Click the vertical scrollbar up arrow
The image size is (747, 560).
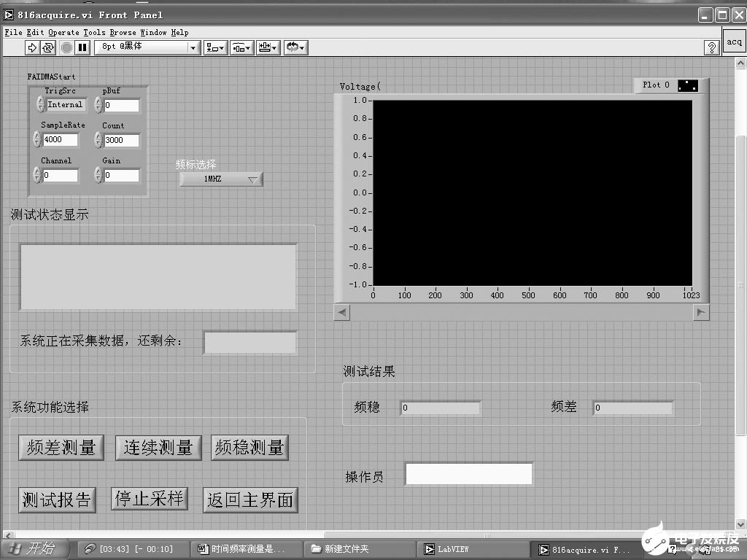pyautogui.click(x=741, y=63)
